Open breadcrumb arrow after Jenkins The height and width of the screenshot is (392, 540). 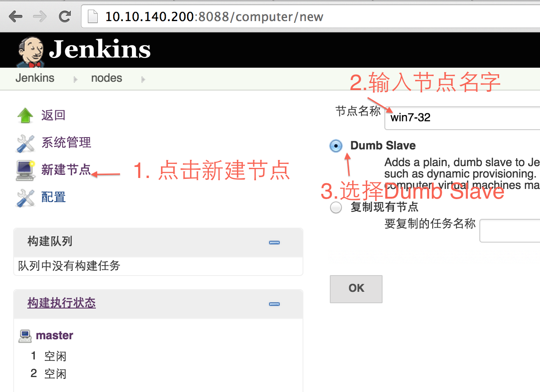click(x=76, y=80)
